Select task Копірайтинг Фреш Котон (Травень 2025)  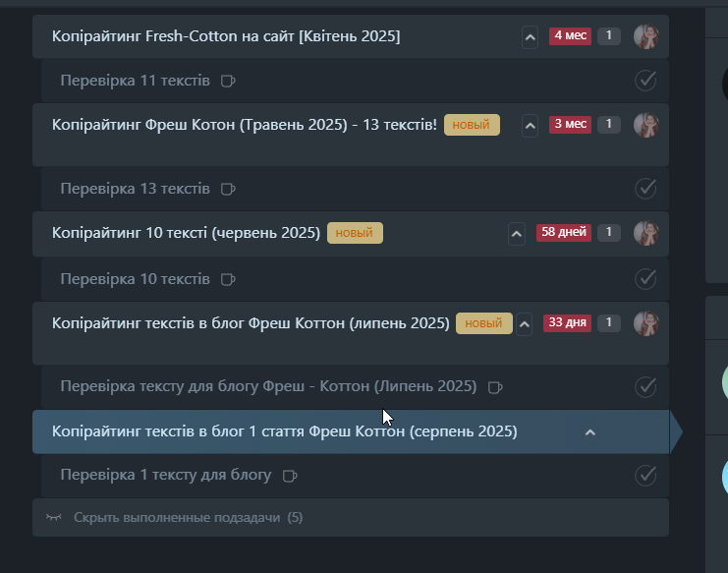coord(245,125)
